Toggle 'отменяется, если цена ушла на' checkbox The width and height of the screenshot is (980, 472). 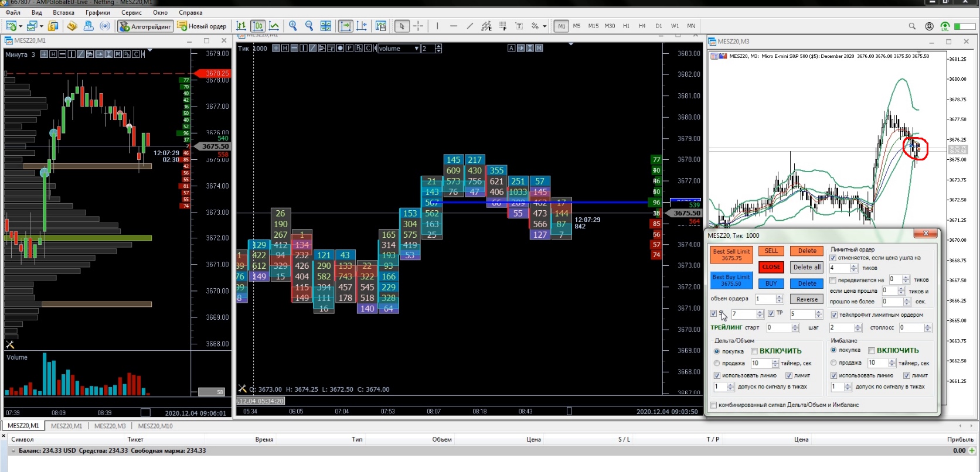pyautogui.click(x=833, y=258)
